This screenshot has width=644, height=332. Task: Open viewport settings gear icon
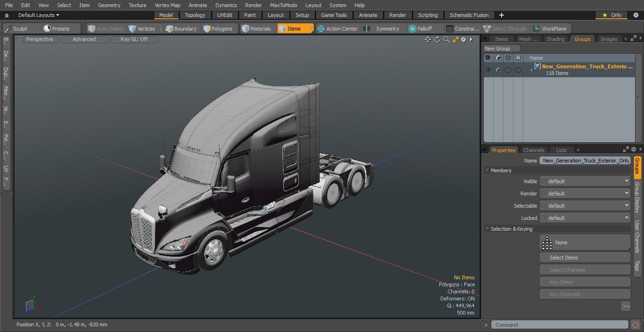[x=464, y=40]
